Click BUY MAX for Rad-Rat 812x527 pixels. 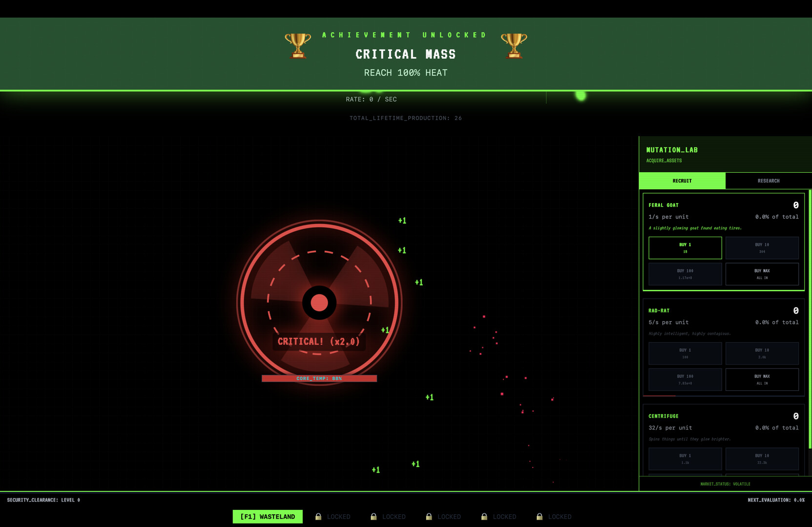[762, 379]
